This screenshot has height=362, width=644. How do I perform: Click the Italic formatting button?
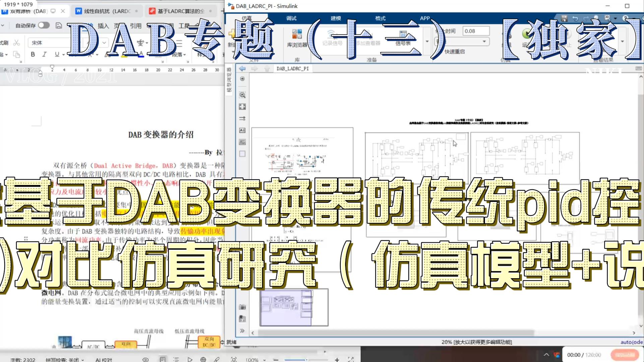click(44, 54)
